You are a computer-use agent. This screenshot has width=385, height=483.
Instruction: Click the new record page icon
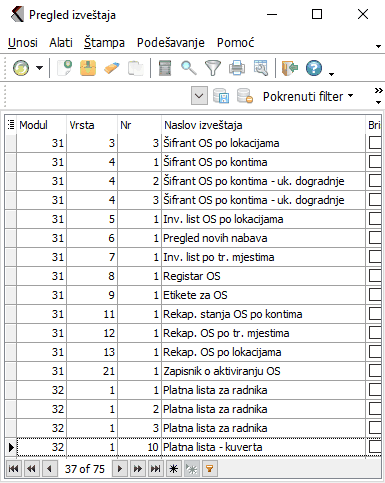pyautogui.click(x=64, y=68)
